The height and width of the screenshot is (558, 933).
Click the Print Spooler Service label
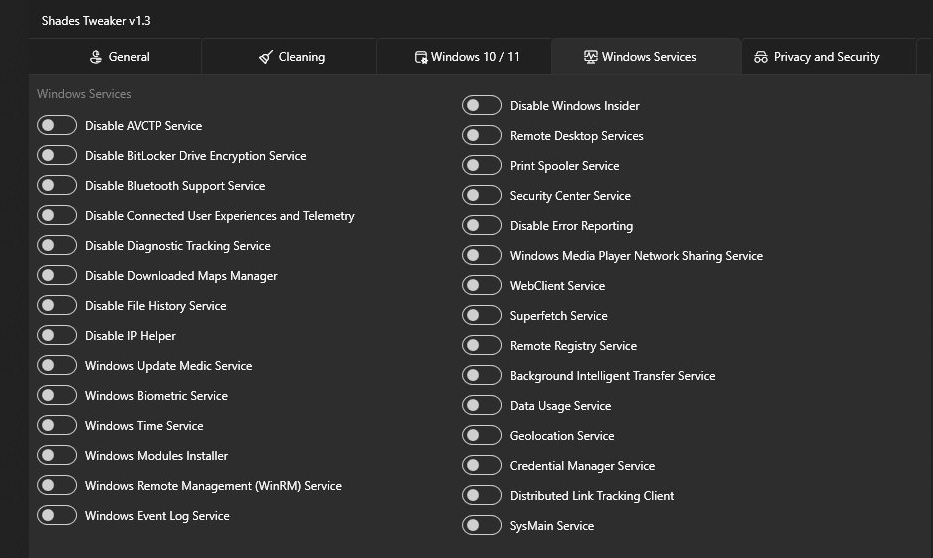[565, 166]
